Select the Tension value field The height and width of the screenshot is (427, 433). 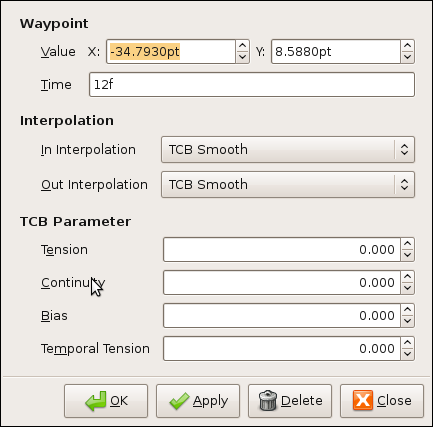(282, 250)
